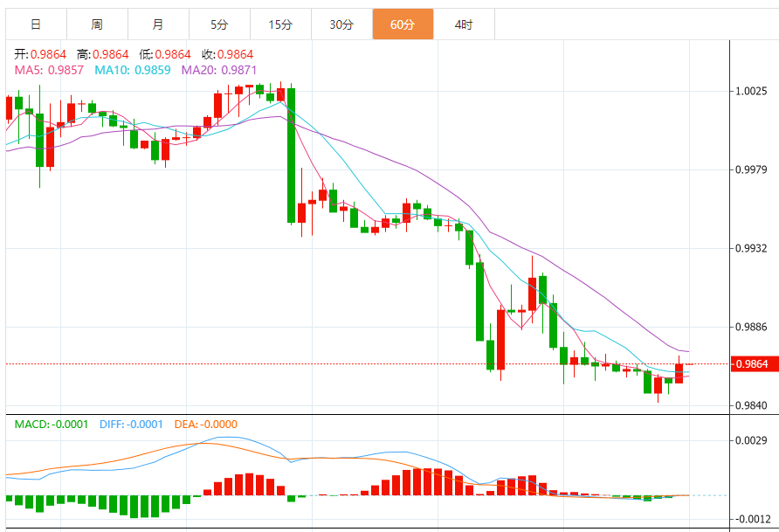Click the 0.0029 MACD axis label

coord(751,440)
